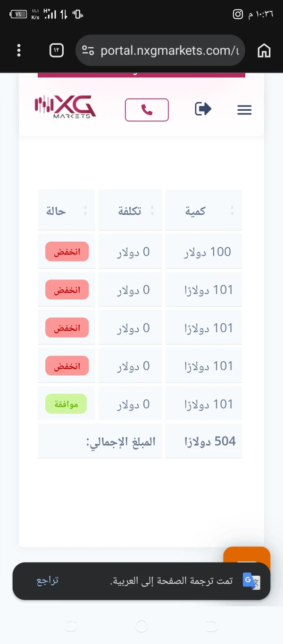Screen dimensions: 283x644
Task: Tap the Google Translate icon
Action: click(251, 581)
